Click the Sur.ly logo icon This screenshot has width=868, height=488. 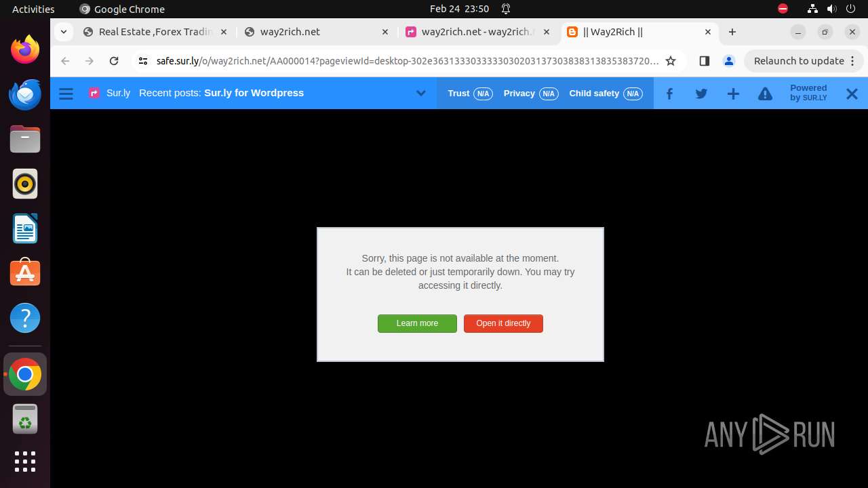(x=94, y=93)
